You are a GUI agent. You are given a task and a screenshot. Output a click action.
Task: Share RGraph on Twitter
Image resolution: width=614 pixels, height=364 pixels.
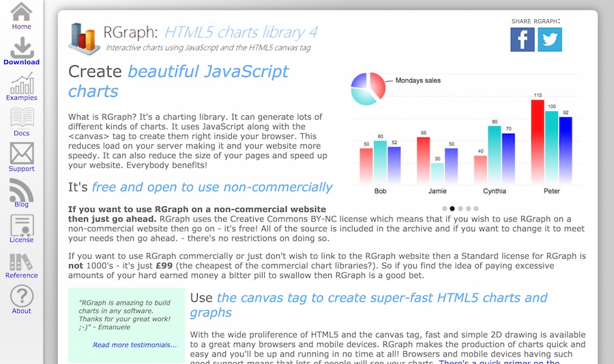pos(550,40)
